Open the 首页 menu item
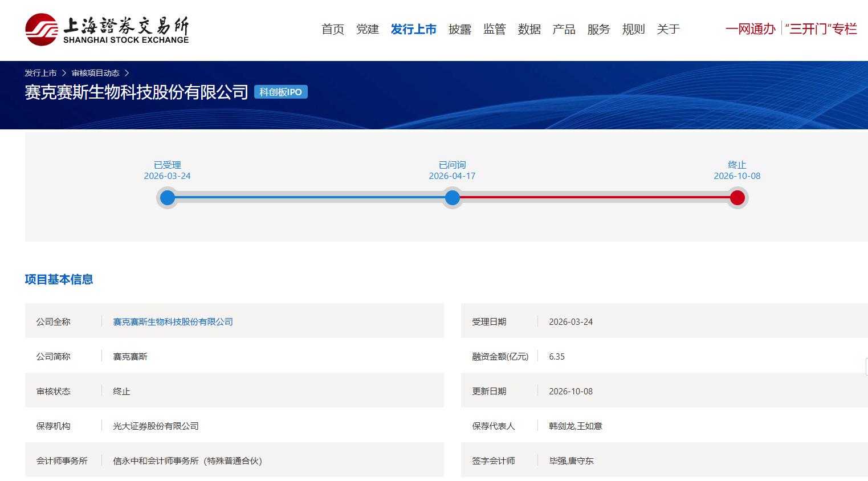Screen dimensions: 868x481 (333, 29)
